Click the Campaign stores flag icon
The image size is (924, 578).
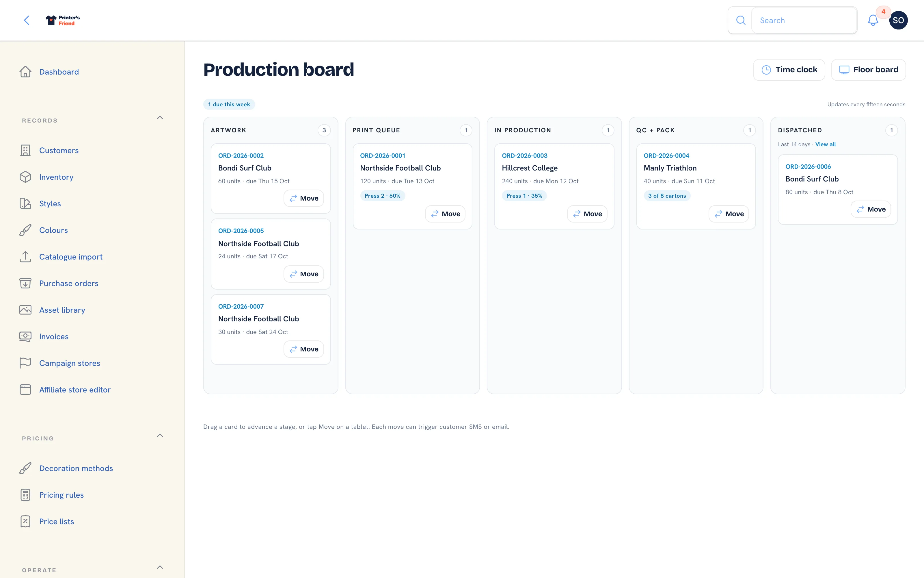click(x=25, y=363)
